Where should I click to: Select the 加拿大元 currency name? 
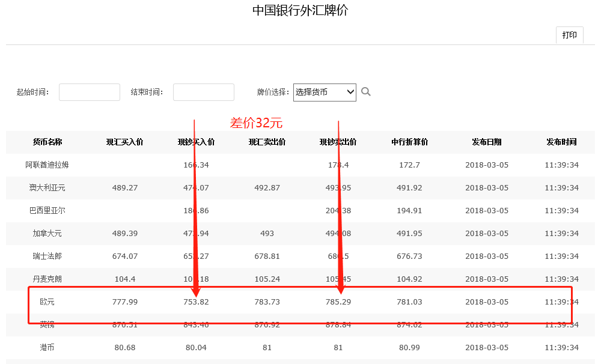tap(47, 233)
